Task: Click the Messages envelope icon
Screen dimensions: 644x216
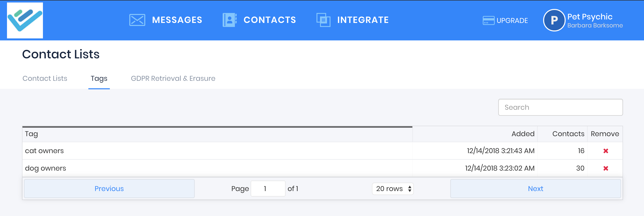Action: (137, 20)
